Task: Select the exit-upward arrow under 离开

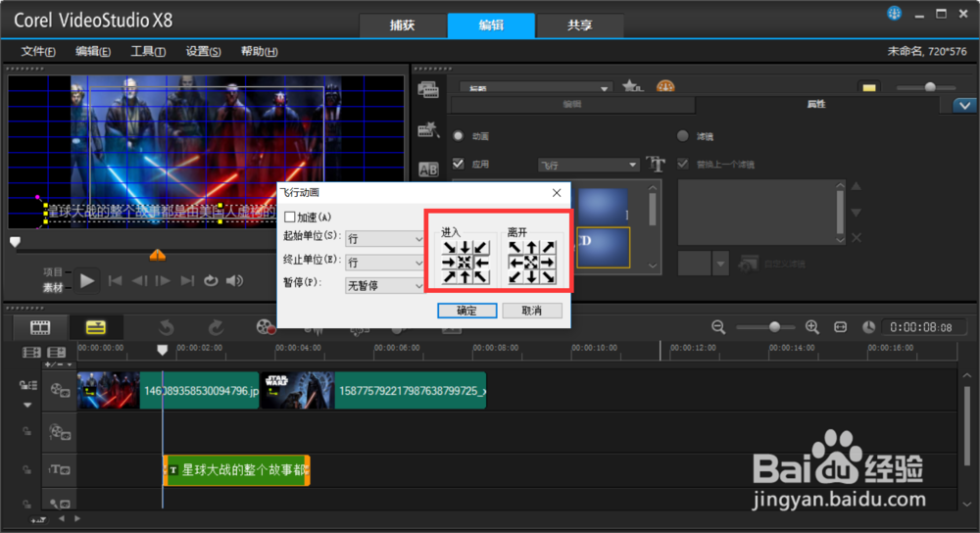Action: pyautogui.click(x=531, y=248)
